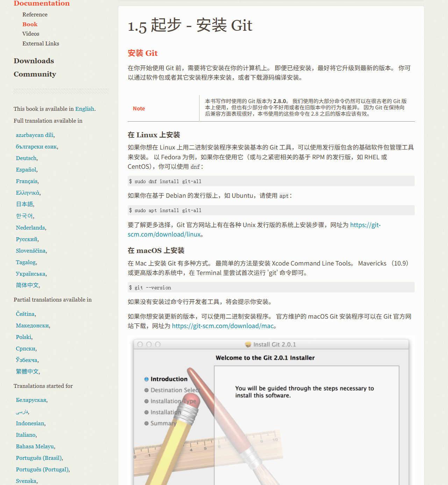Open the 日本語 translation page
The width and height of the screenshot is (448, 485).
point(24,204)
